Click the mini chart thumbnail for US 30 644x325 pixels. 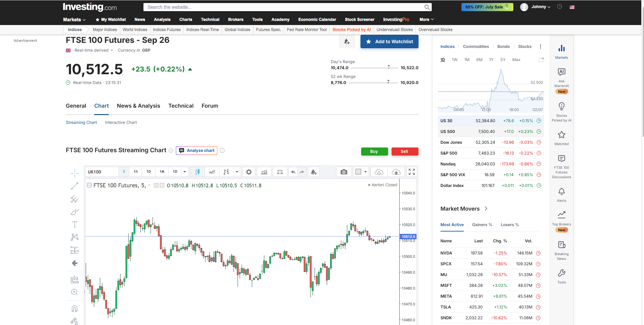(x=491, y=90)
